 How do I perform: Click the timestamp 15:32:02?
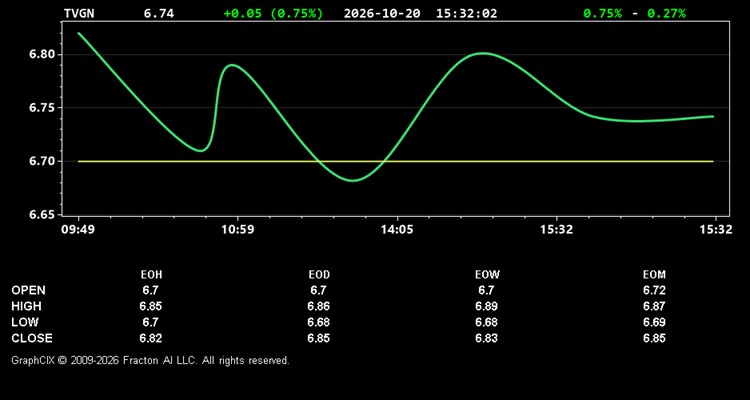coord(466,13)
